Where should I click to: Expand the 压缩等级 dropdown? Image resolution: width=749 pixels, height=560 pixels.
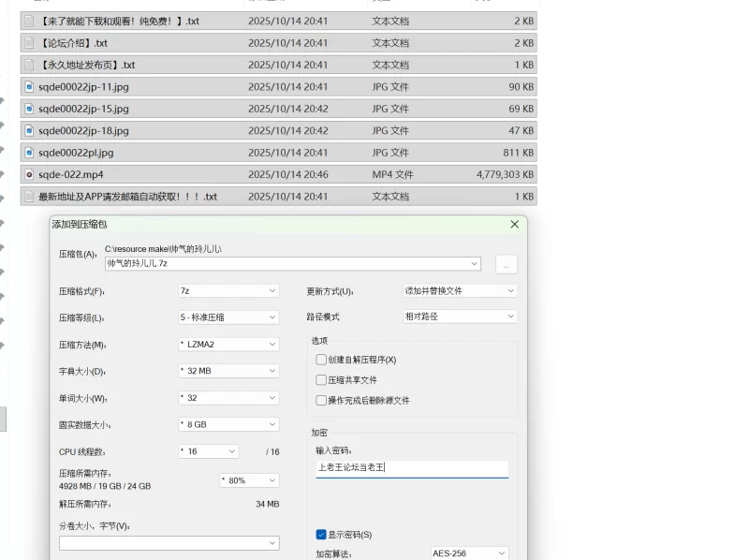[228, 317]
